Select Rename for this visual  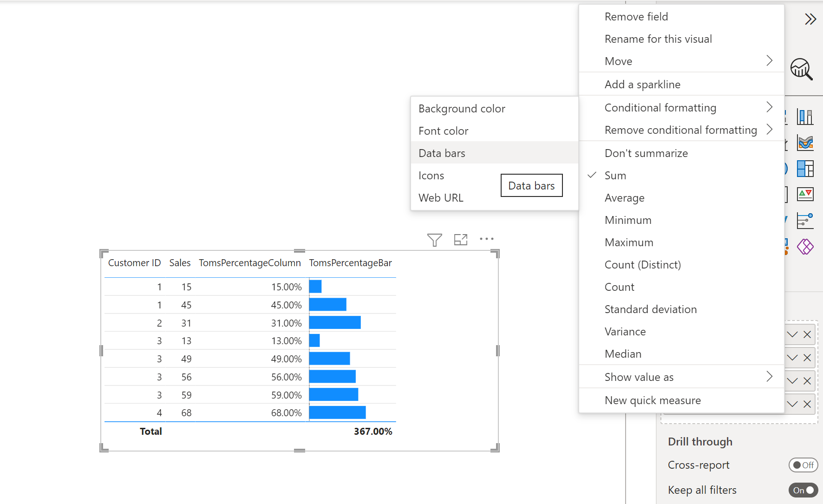tap(681, 39)
